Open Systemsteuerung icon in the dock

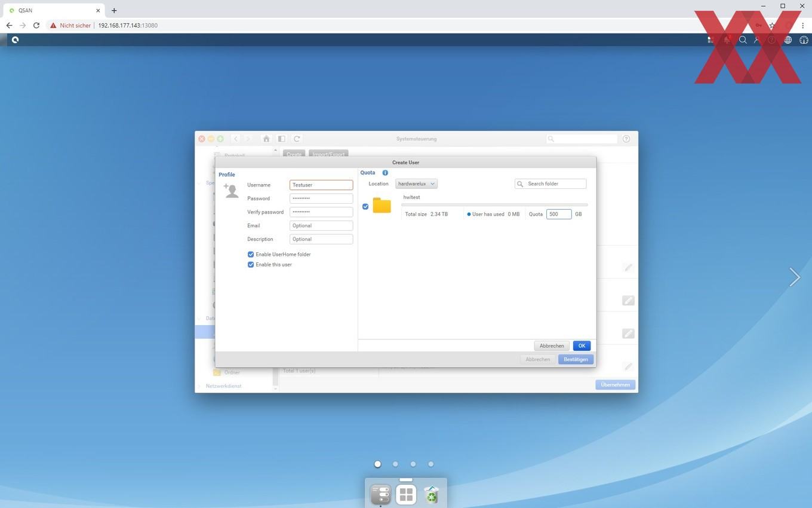[x=381, y=495]
